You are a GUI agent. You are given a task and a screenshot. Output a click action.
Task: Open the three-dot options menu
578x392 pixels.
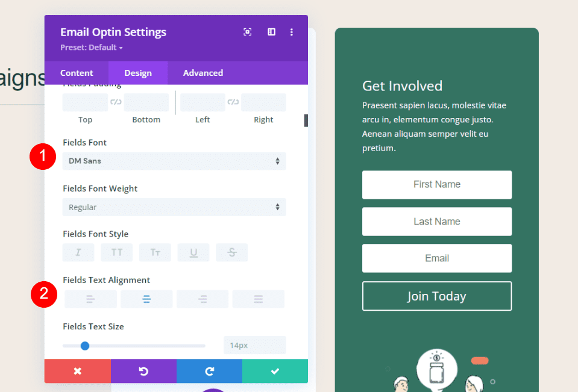pos(292,32)
